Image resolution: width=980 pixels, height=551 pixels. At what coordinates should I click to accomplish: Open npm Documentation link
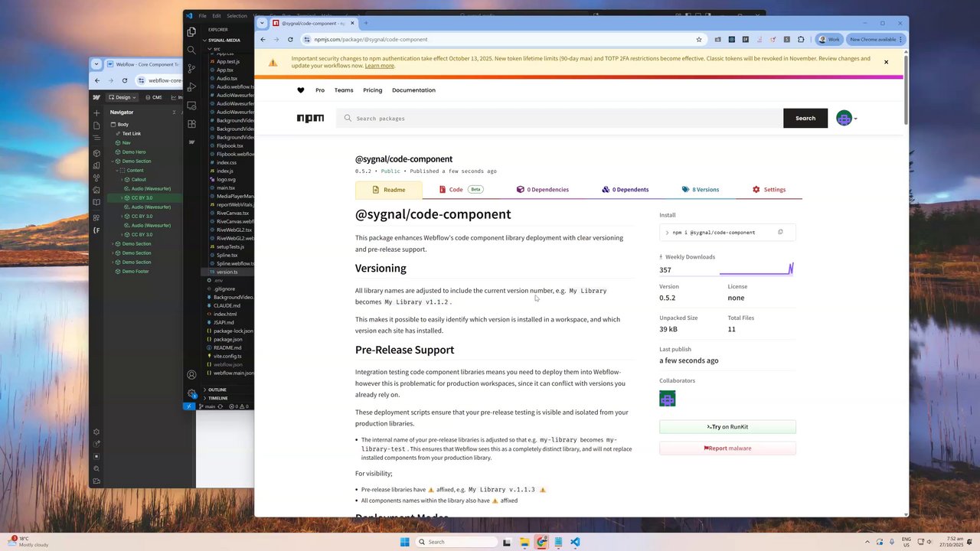(x=413, y=90)
